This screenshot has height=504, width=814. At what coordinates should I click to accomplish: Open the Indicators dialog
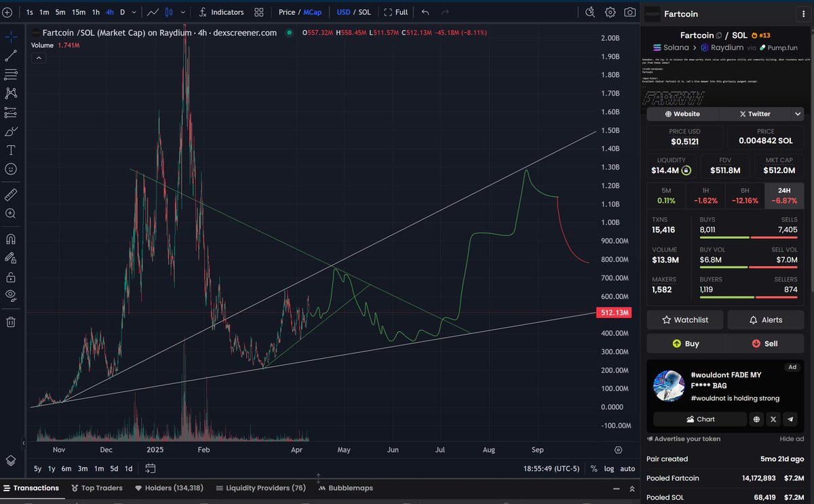click(222, 12)
